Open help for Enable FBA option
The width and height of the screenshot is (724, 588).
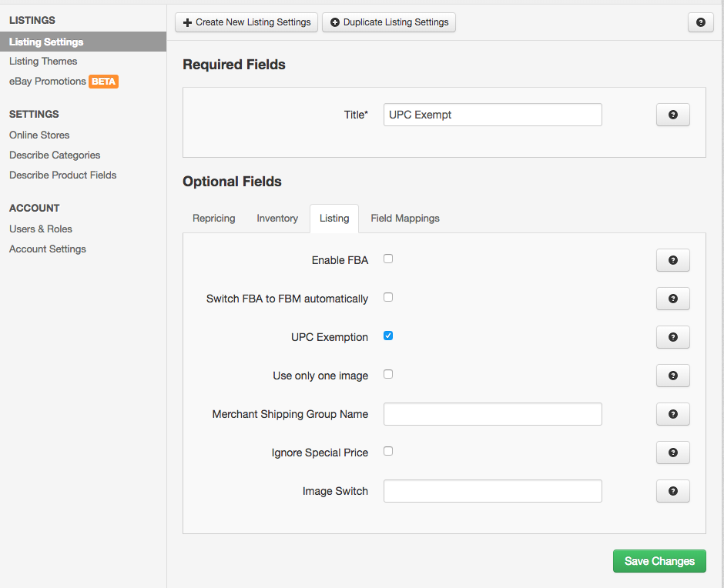(x=672, y=260)
